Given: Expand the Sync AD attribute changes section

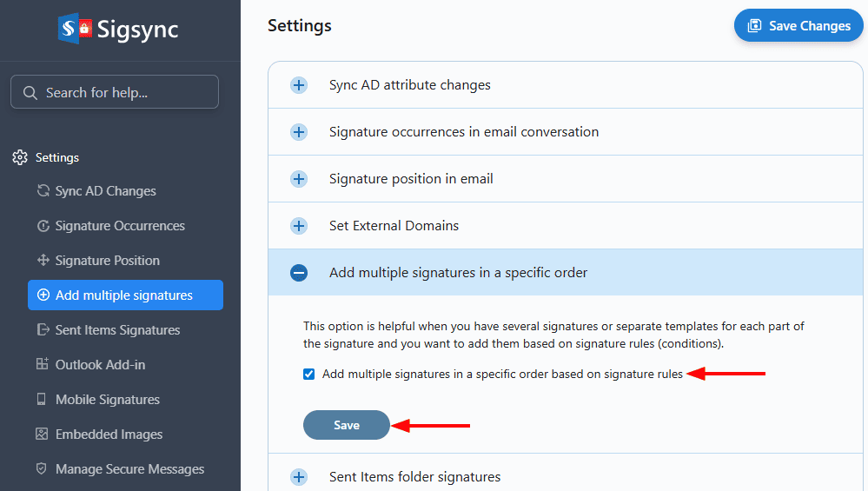Looking at the screenshot, I should click(299, 85).
